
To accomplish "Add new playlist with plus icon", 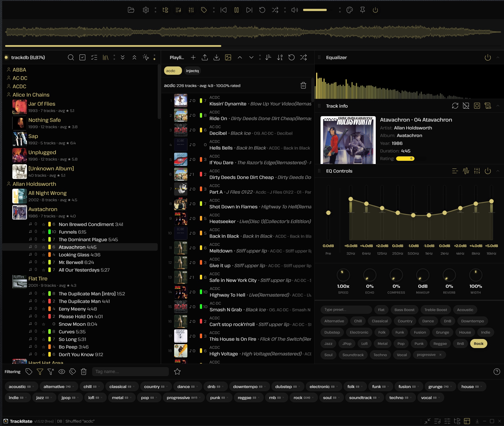I will click(193, 57).
